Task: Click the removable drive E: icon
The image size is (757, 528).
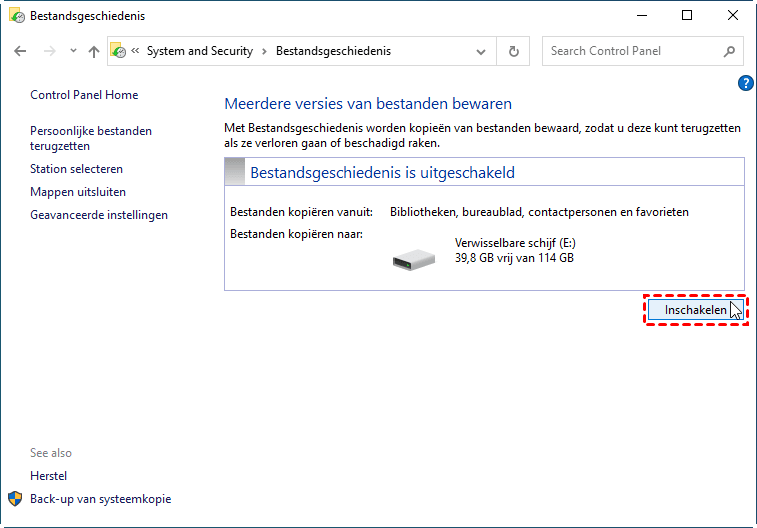Action: point(414,257)
